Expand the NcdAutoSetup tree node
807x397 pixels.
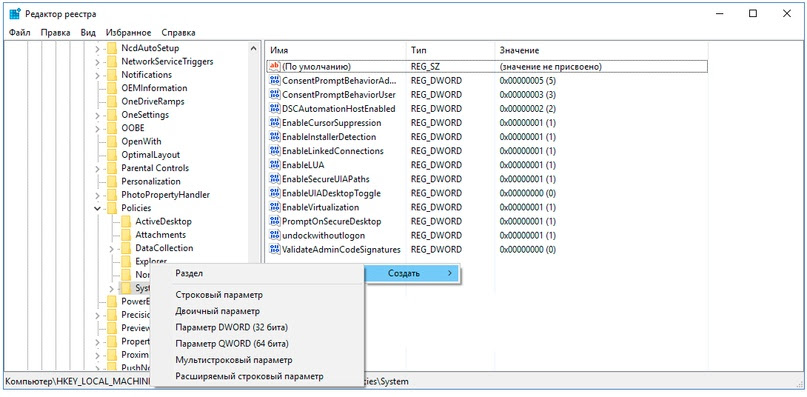[x=97, y=48]
